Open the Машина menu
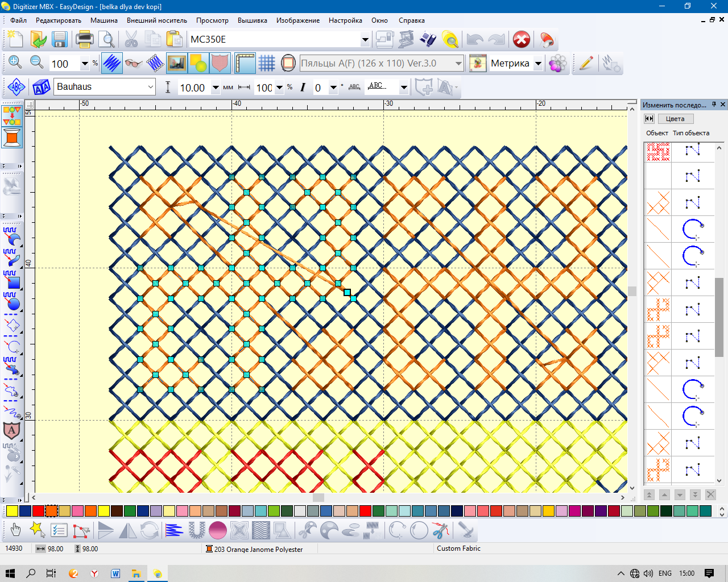The width and height of the screenshot is (728, 582). 104,20
